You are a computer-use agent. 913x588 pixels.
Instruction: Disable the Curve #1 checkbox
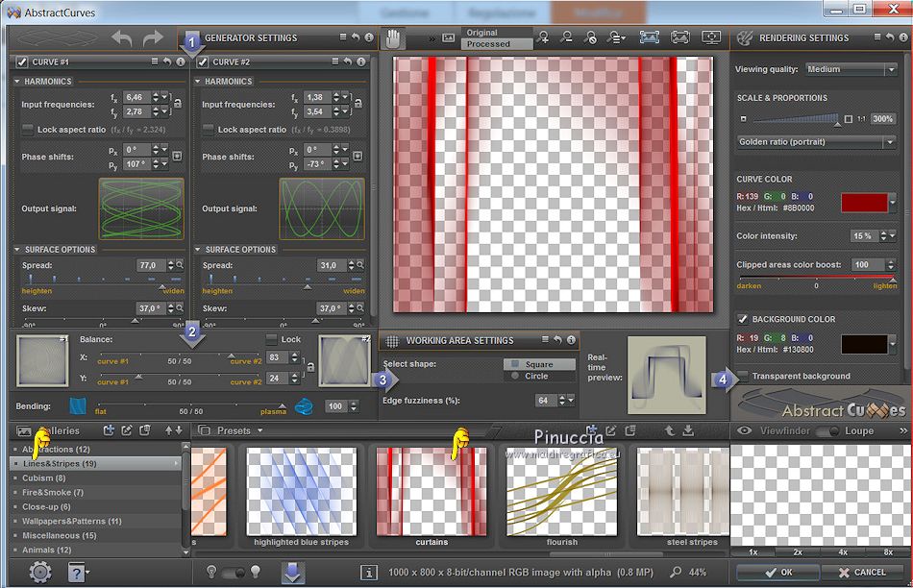[21, 61]
